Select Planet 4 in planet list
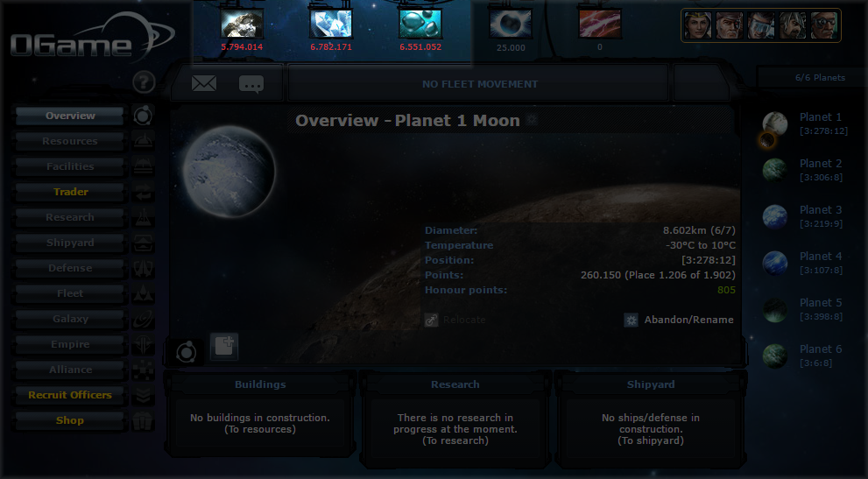 point(804,263)
